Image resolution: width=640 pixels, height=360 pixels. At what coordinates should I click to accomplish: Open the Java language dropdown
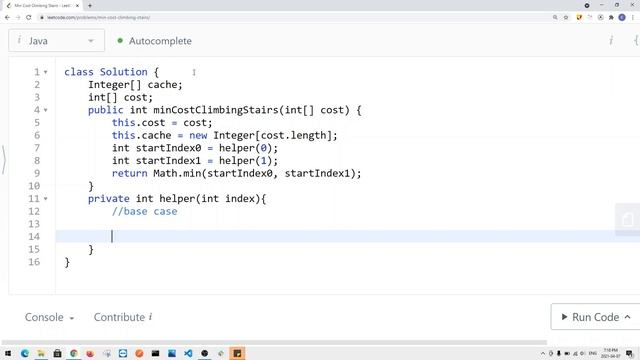pos(56,41)
